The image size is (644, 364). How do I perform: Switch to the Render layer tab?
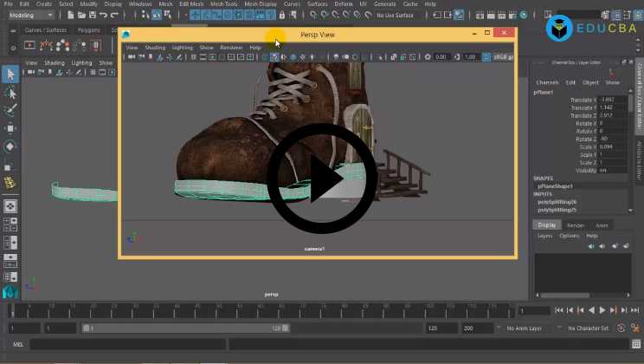[576, 224]
